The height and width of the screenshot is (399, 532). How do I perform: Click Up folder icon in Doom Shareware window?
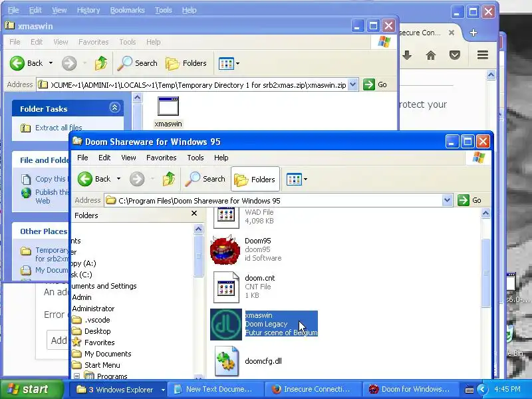point(169,179)
